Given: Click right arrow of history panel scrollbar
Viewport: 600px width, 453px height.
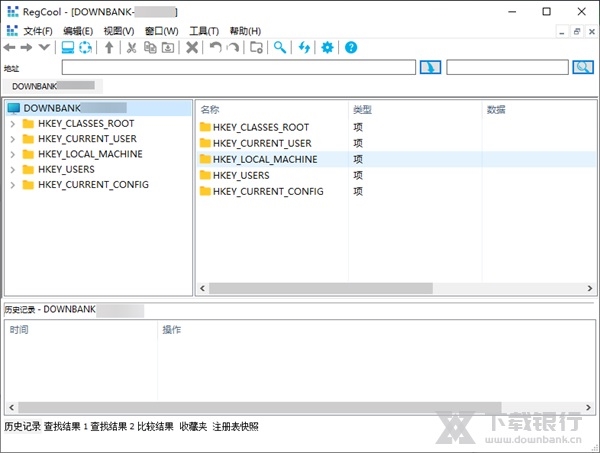Looking at the screenshot, I should pyautogui.click(x=589, y=407).
